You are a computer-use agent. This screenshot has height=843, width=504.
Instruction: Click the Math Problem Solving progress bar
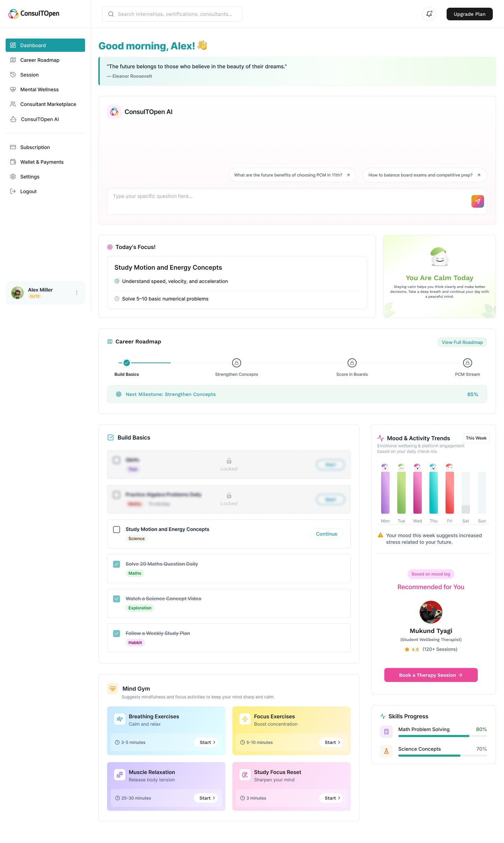coord(442,736)
